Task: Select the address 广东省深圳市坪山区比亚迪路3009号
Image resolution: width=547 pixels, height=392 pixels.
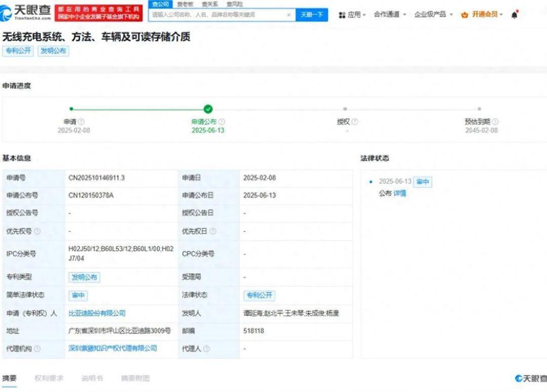Action: tap(120, 331)
